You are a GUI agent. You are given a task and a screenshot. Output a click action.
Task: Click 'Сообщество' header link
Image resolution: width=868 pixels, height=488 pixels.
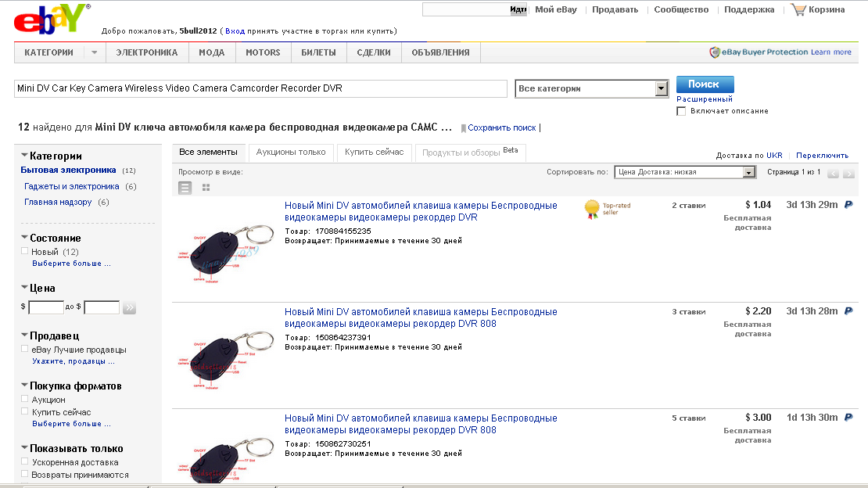[681, 9]
